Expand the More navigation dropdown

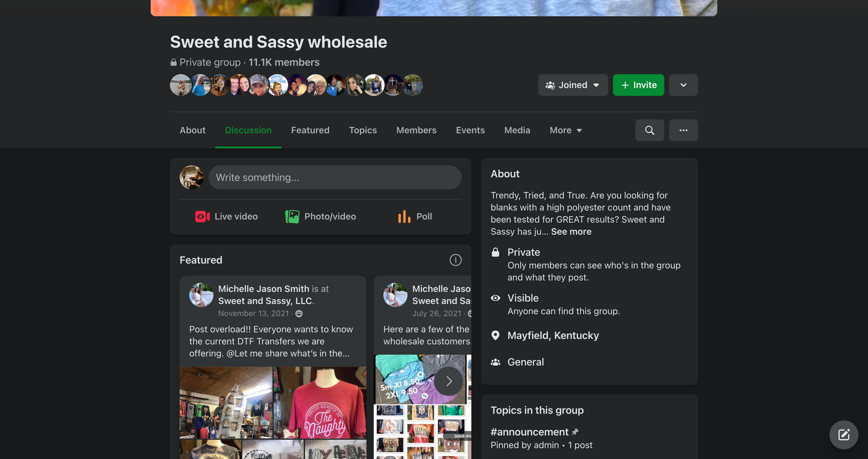565,130
